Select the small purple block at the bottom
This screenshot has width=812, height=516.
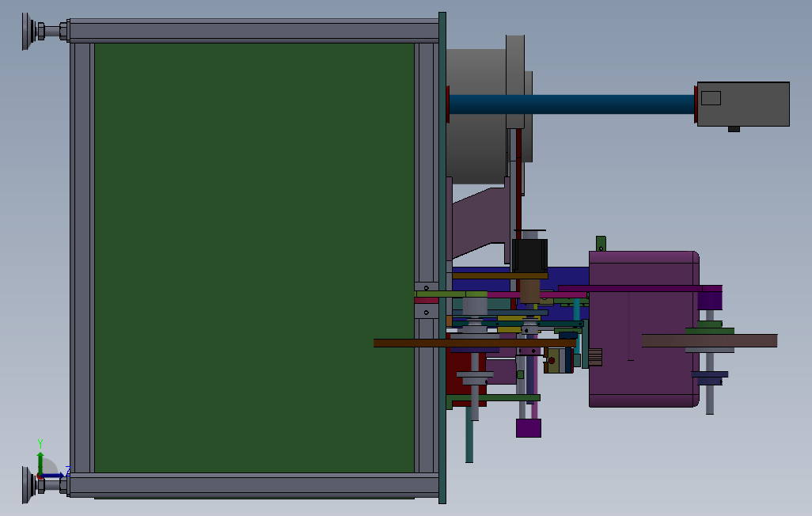click(529, 428)
